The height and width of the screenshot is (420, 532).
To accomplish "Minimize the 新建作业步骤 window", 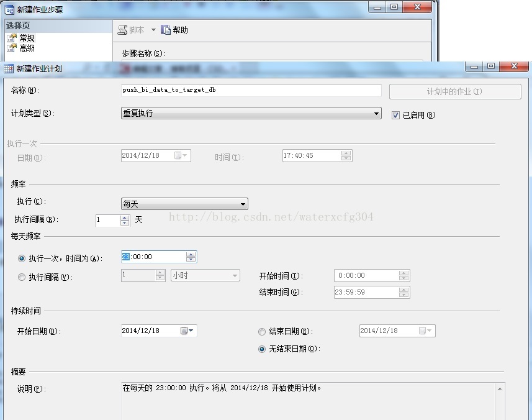I will [x=377, y=7].
